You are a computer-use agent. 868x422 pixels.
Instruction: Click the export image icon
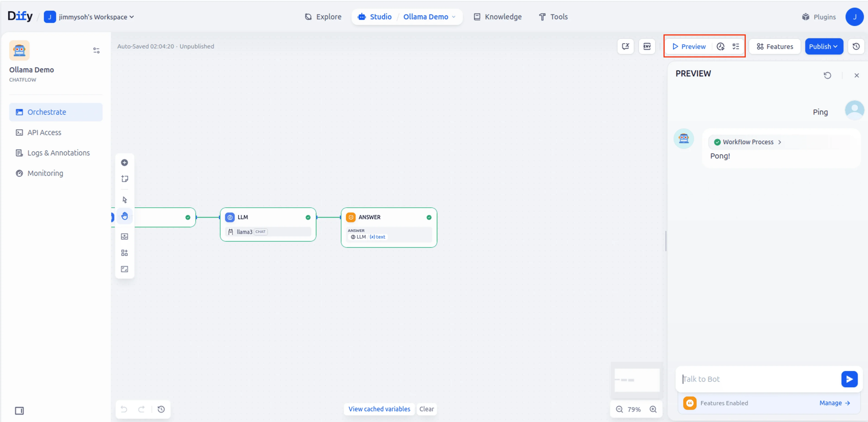[124, 237]
